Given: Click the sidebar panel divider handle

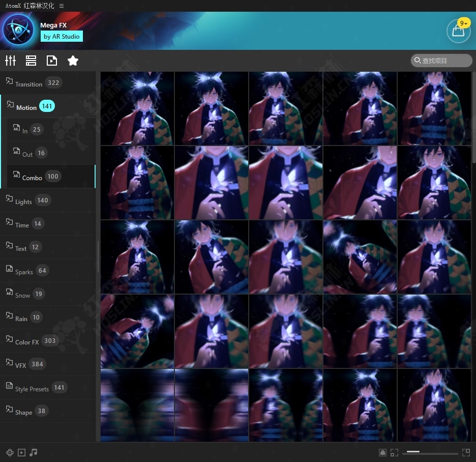Looking at the screenshot, I should click(98, 256).
